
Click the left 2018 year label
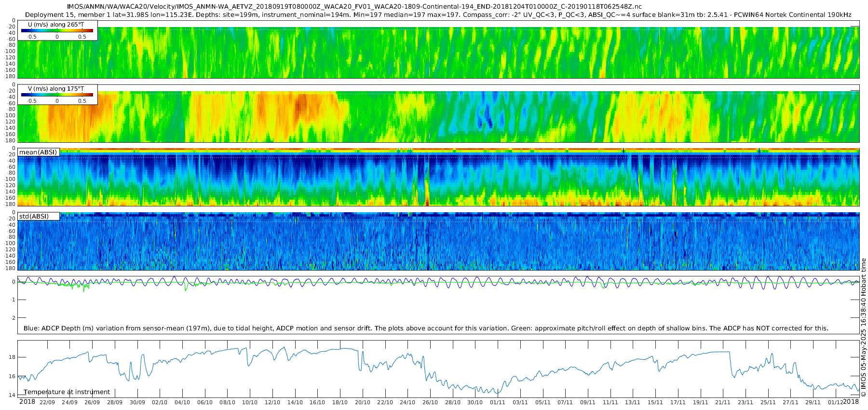(27, 402)
